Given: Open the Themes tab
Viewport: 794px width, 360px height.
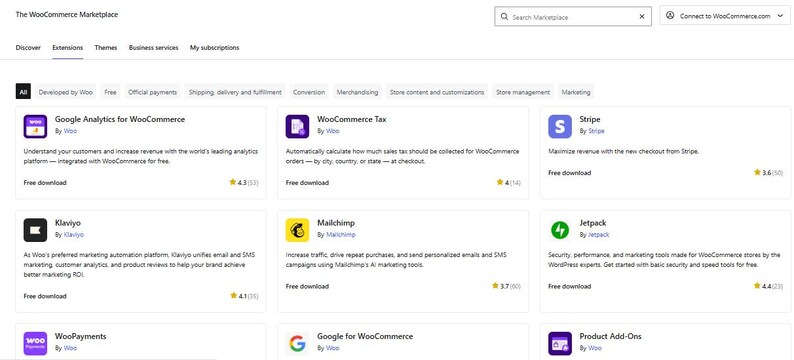Looking at the screenshot, I should coord(106,48).
